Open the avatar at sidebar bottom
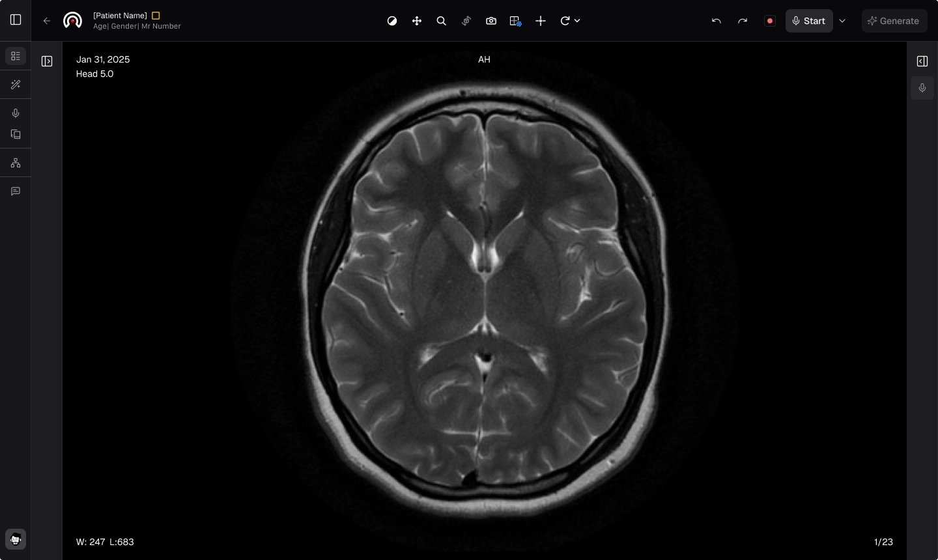 coord(16,539)
